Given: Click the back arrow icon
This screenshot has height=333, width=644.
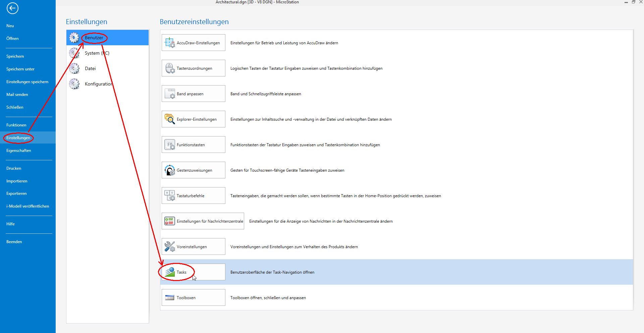Looking at the screenshot, I should tap(12, 8).
